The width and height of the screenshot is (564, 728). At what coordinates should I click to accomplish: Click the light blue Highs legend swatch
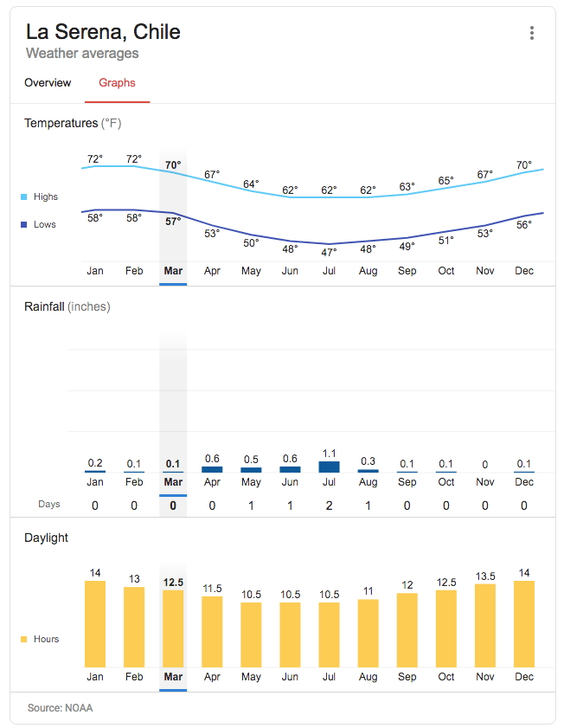pos(24,197)
